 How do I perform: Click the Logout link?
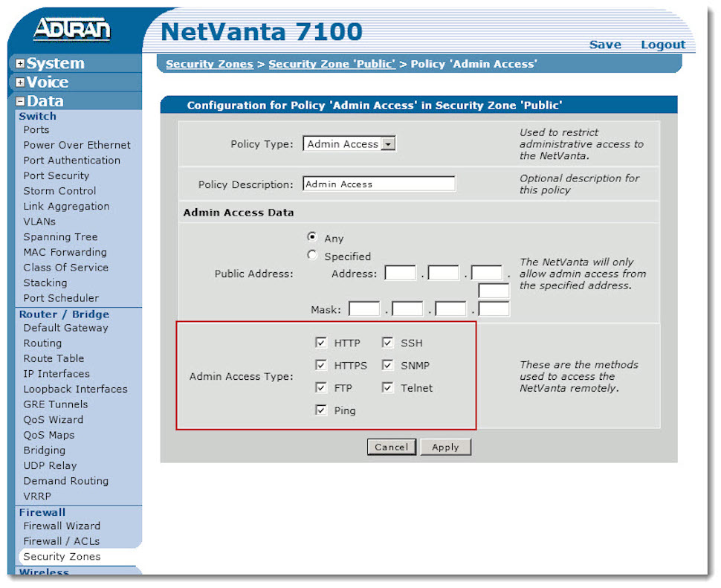[663, 45]
